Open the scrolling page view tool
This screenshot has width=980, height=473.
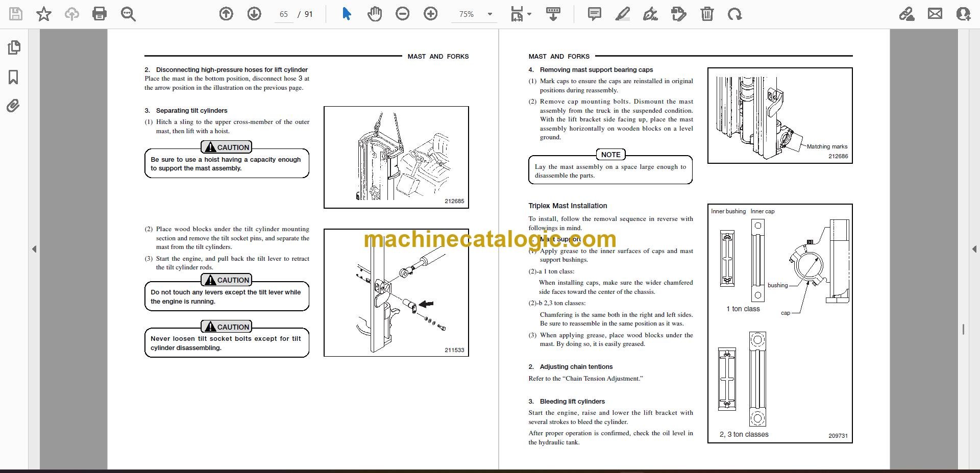553,14
